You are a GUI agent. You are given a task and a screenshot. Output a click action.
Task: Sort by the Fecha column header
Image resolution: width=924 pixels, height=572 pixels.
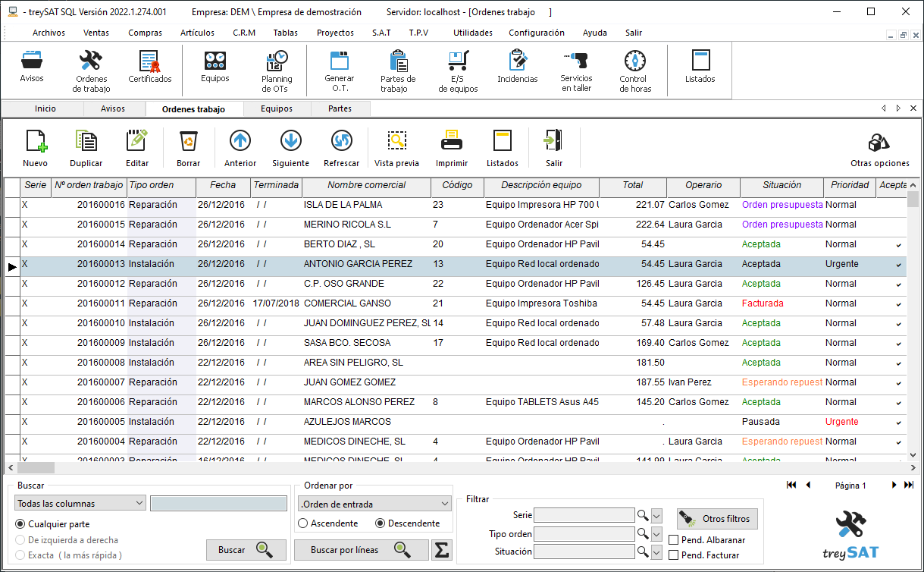[x=223, y=185]
